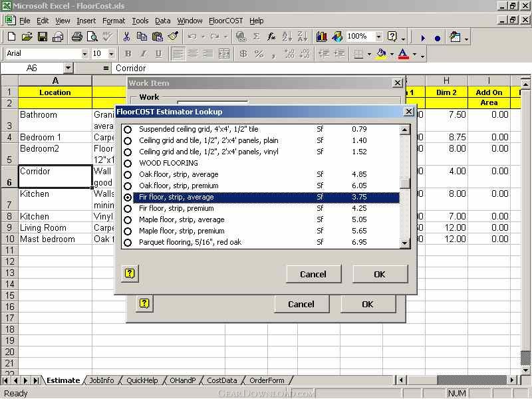The image size is (532, 399).
Task: Click yellow help icon in Work Item dialog
Action: (144, 303)
